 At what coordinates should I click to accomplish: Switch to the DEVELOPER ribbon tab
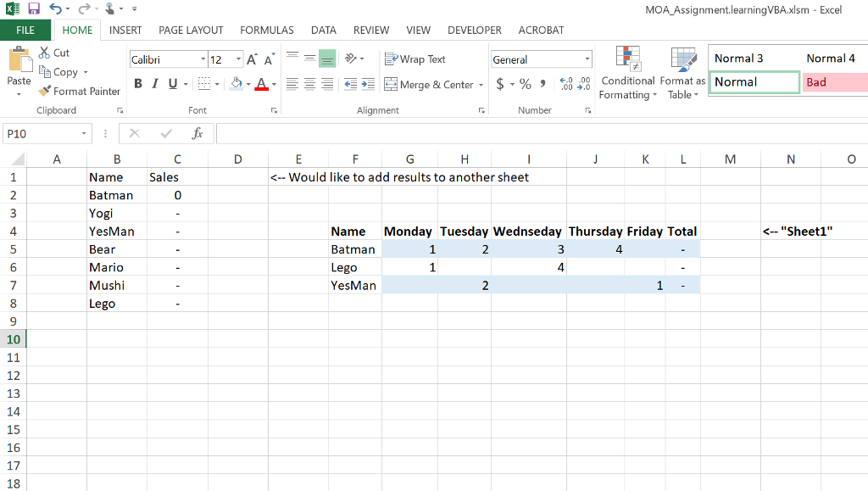point(474,30)
